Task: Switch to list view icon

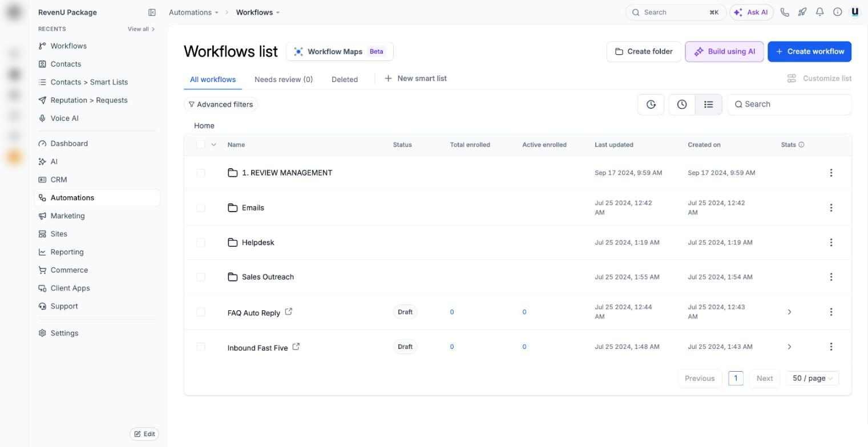Action: [x=709, y=104]
